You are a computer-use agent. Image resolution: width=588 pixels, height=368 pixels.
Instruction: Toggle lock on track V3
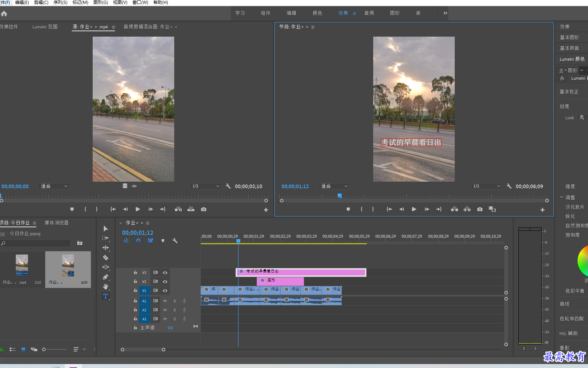[x=135, y=272]
